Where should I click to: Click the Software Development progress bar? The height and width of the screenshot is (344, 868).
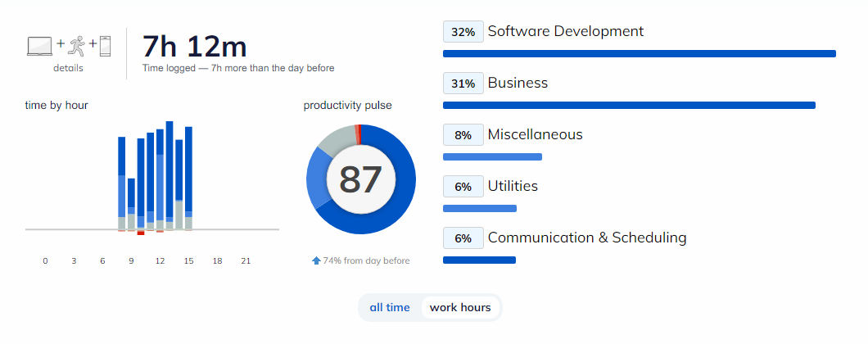pos(640,54)
